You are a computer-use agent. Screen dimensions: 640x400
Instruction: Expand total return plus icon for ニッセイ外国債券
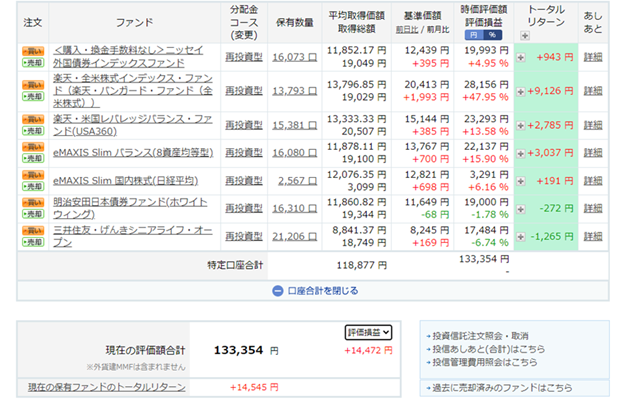pos(521,57)
